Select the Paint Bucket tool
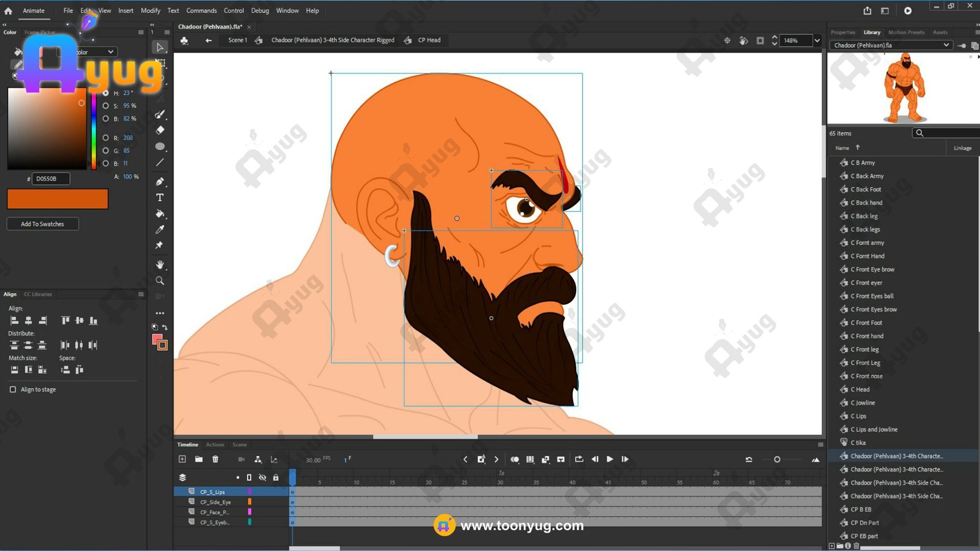 click(160, 214)
